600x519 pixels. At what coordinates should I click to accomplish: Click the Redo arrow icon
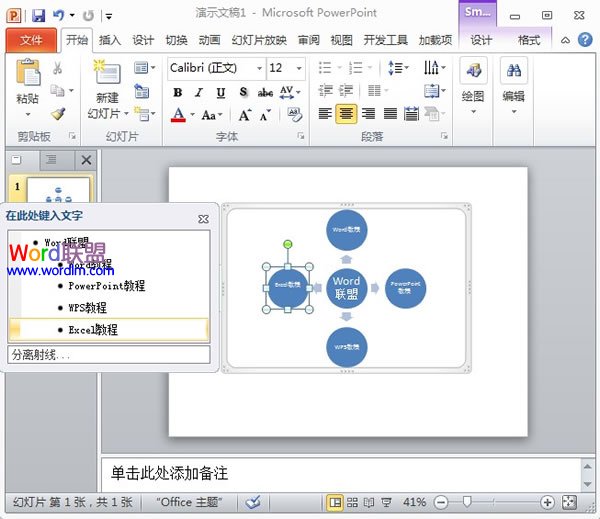[88, 16]
